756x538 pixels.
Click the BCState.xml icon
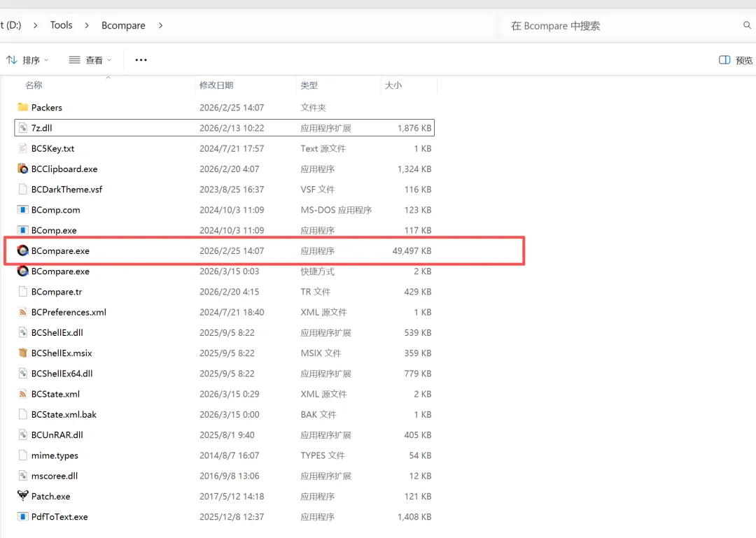click(x=22, y=394)
